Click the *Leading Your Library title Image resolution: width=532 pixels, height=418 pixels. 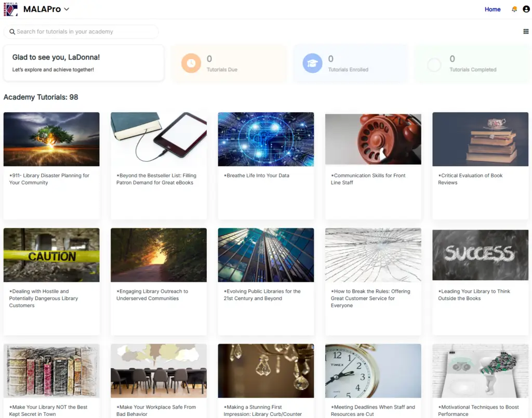click(x=474, y=295)
